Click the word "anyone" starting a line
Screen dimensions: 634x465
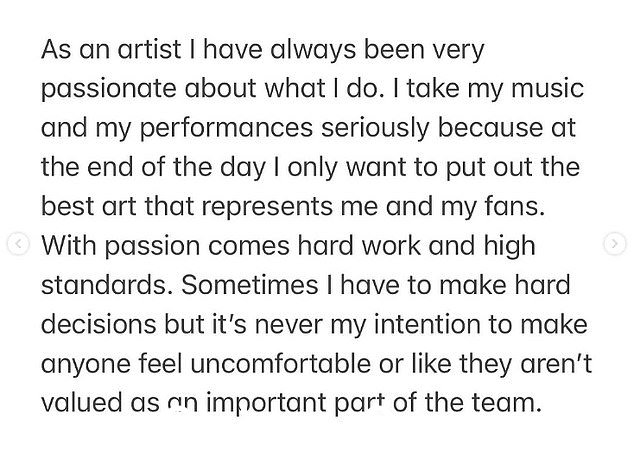(x=86, y=364)
